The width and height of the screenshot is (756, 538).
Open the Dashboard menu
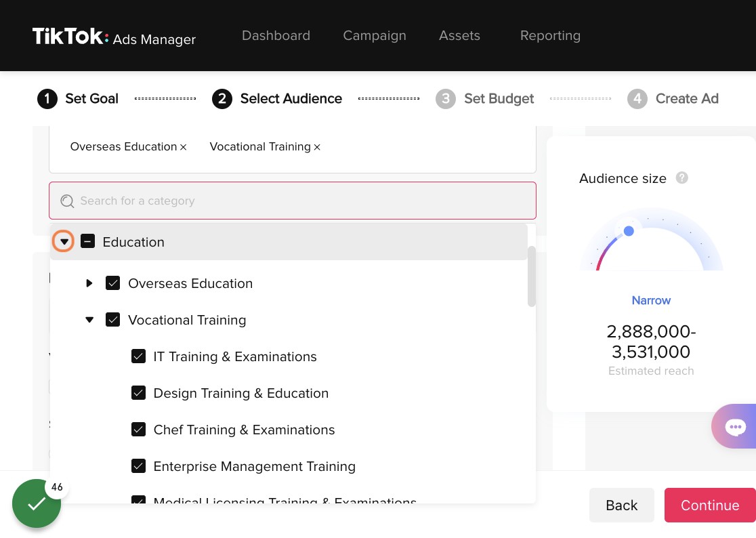click(276, 35)
